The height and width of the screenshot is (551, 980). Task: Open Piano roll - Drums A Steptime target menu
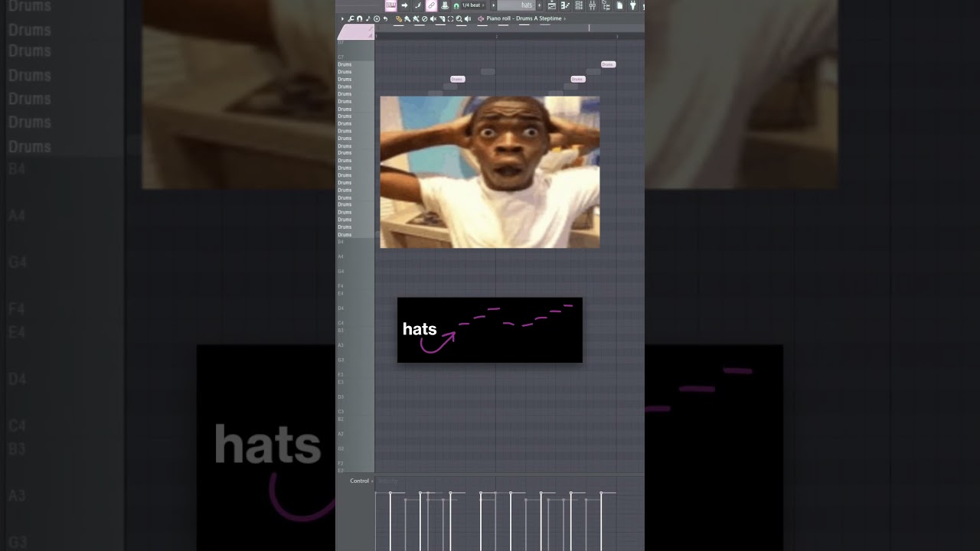pyautogui.click(x=525, y=18)
